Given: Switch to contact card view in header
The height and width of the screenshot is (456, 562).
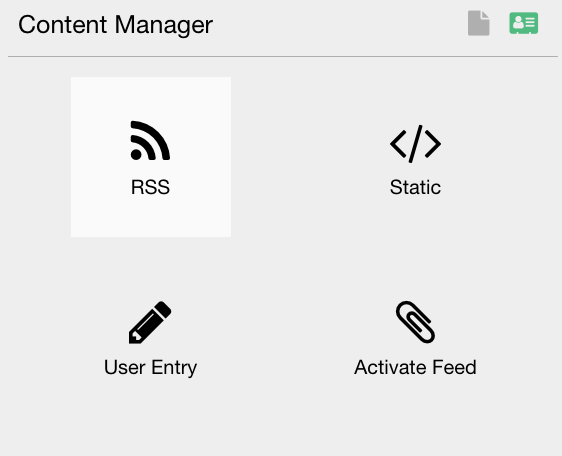Looking at the screenshot, I should [x=524, y=23].
